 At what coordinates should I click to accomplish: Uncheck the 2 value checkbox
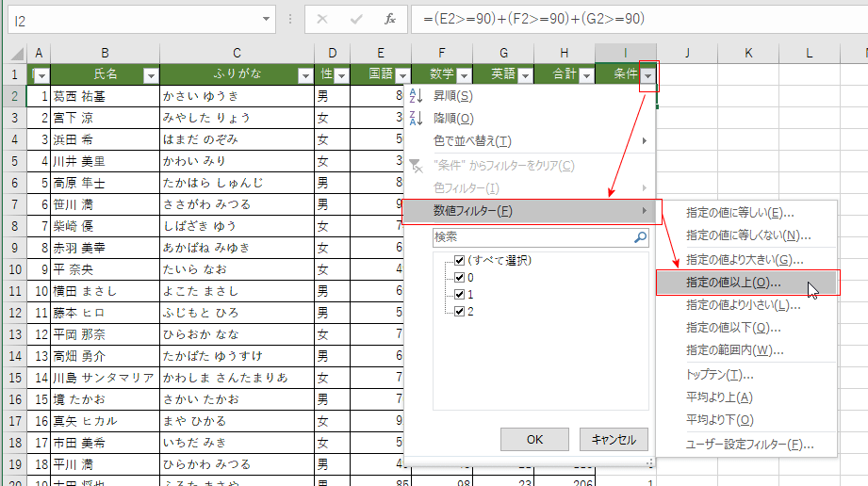459,312
